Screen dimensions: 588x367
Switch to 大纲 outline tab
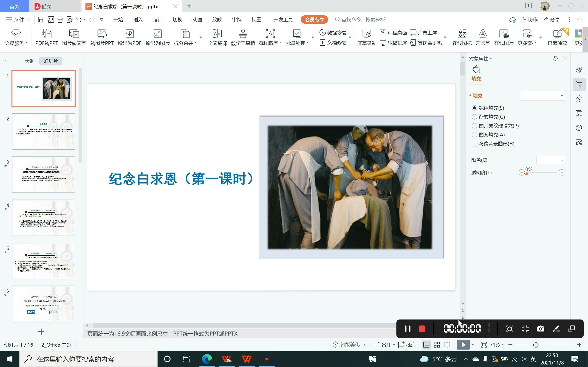(x=29, y=61)
